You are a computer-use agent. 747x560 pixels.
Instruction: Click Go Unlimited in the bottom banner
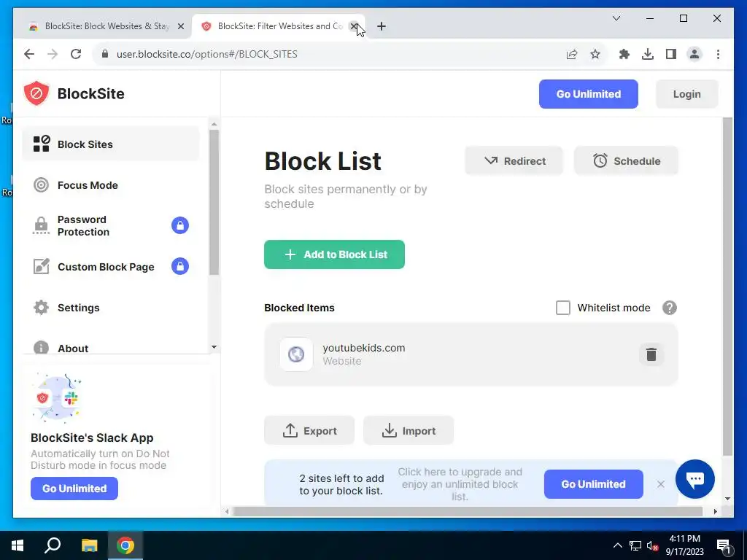coord(594,484)
